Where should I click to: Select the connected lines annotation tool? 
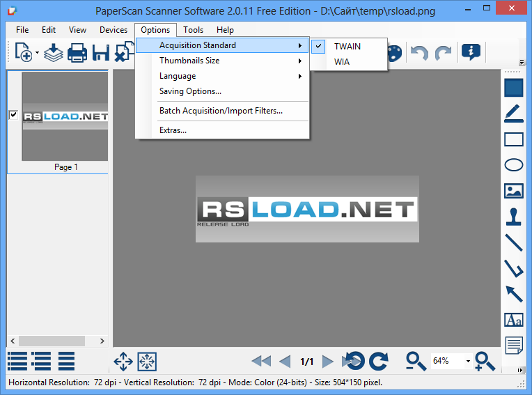point(514,268)
